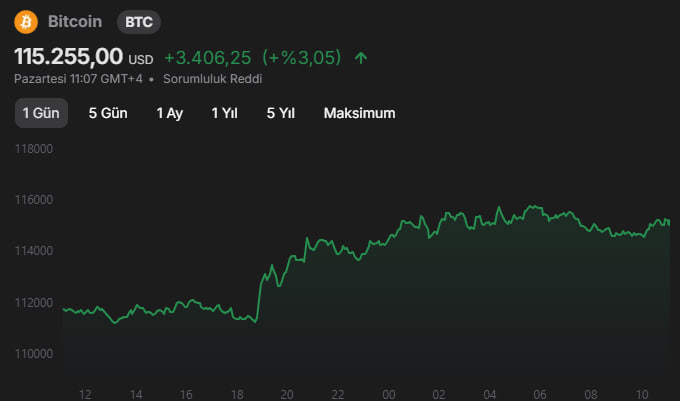The width and height of the screenshot is (680, 401).
Task: Click the BTC ticker badge
Action: click(x=139, y=21)
